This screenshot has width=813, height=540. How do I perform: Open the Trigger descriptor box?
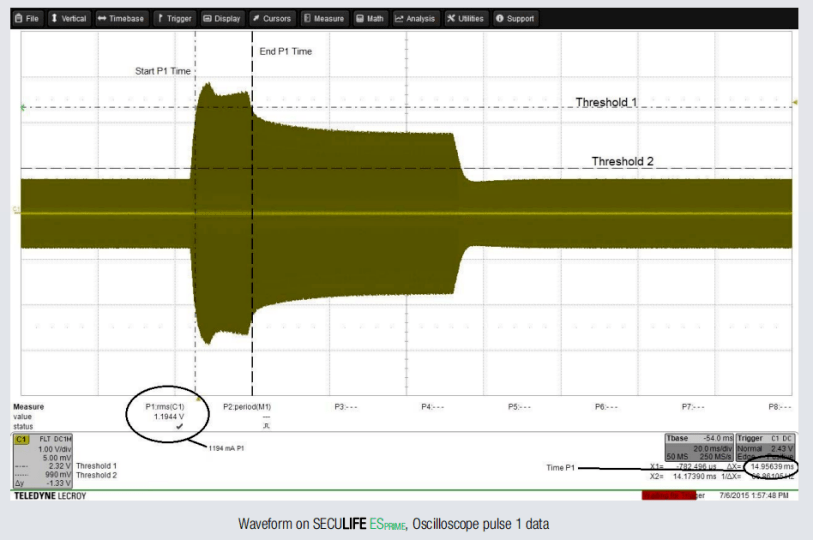coord(763,454)
